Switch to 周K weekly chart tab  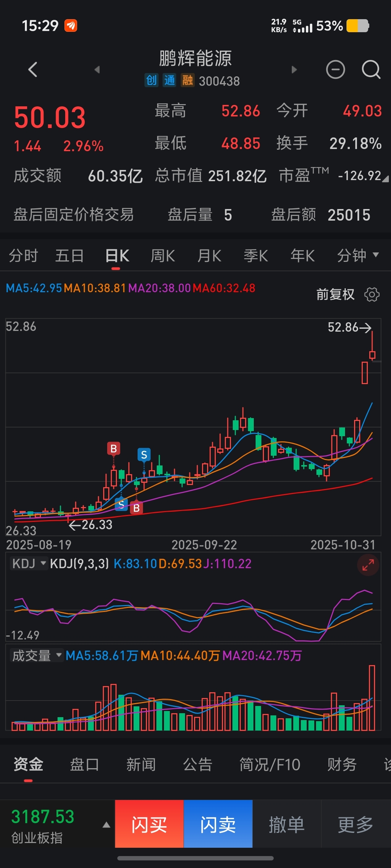pyautogui.click(x=163, y=255)
